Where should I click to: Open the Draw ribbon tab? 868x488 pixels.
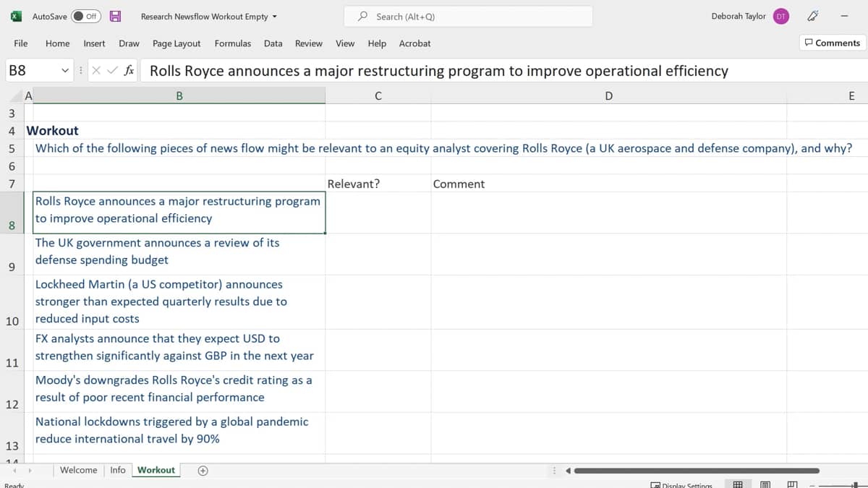coord(129,43)
